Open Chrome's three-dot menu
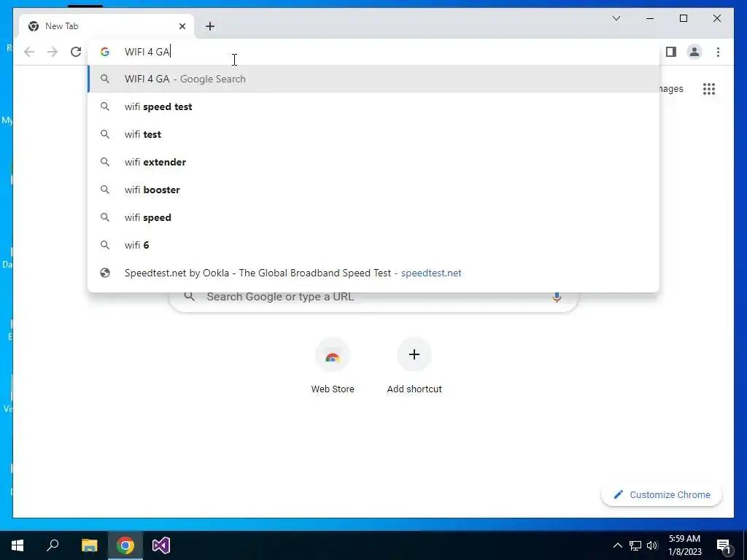This screenshot has width=747, height=560. [x=718, y=52]
